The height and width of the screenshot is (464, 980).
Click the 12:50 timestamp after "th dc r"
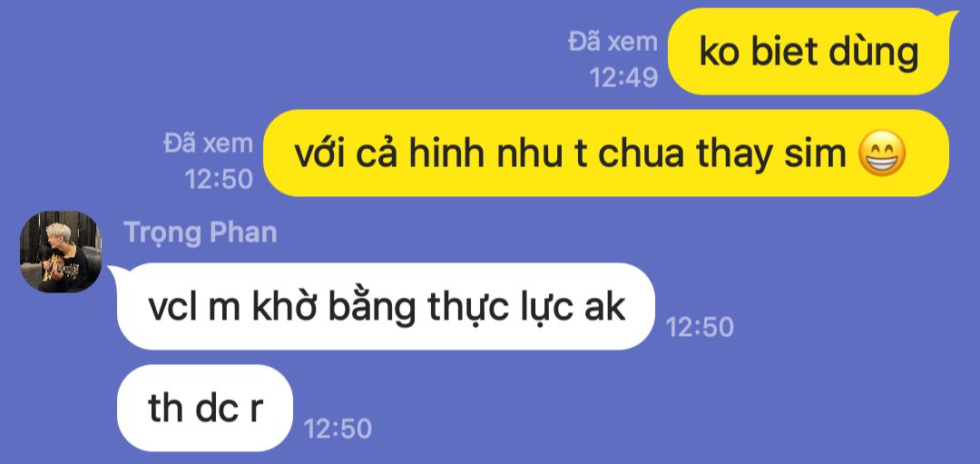(338, 429)
